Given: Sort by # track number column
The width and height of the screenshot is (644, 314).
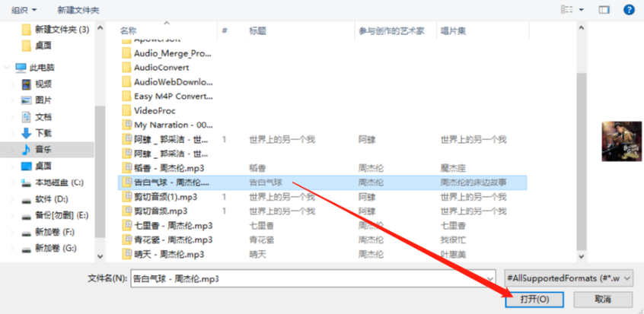Looking at the screenshot, I should coord(225,30).
